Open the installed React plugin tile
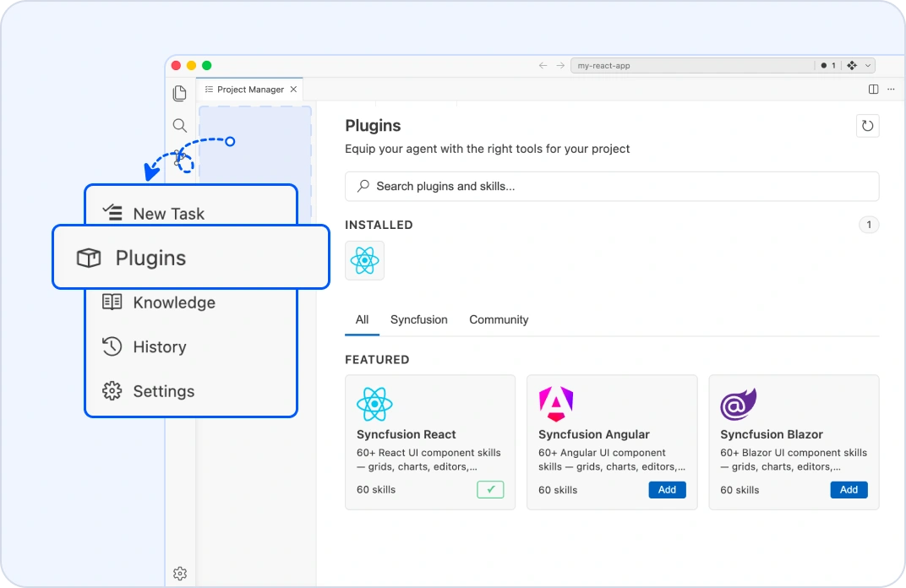Screen dimensions: 906x588 pos(364,260)
